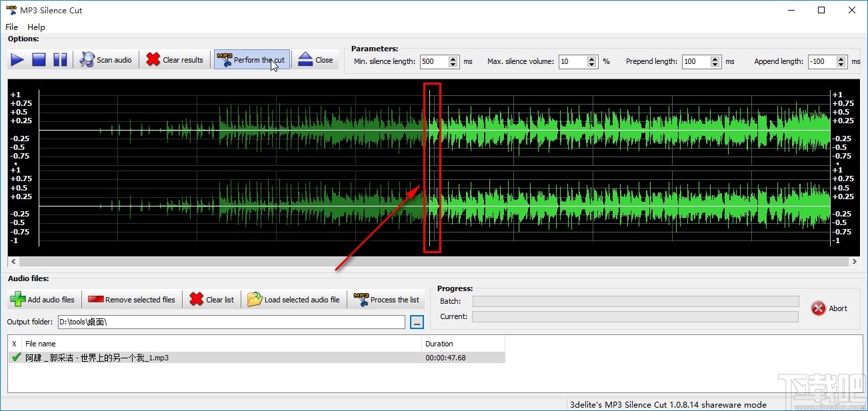The image size is (868, 411).
Task: Click the Current progress bar
Action: 635,316
